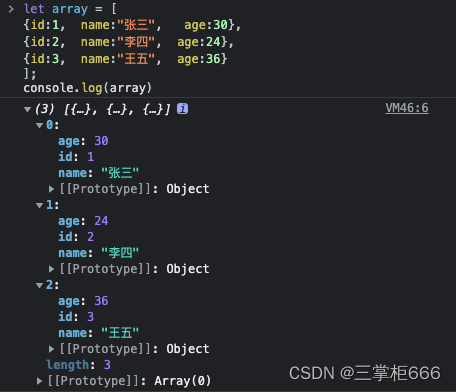Select the name "张三" property in output
The height and width of the screenshot is (392, 456).
[98, 173]
